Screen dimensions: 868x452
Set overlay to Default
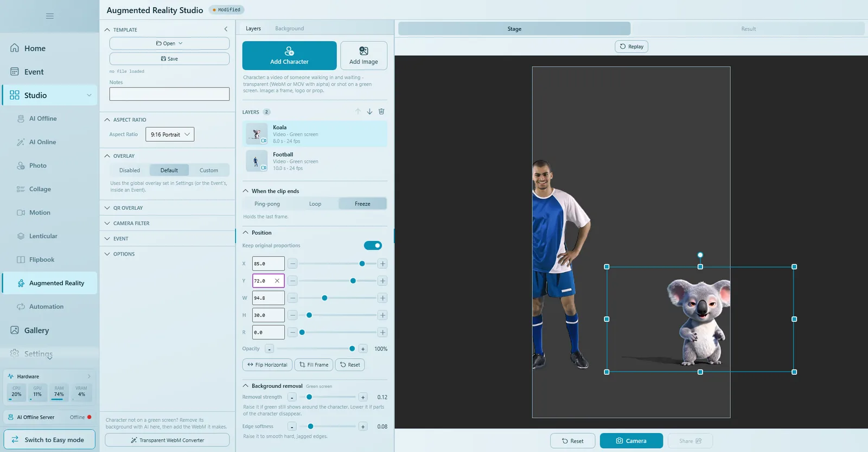pyautogui.click(x=169, y=170)
